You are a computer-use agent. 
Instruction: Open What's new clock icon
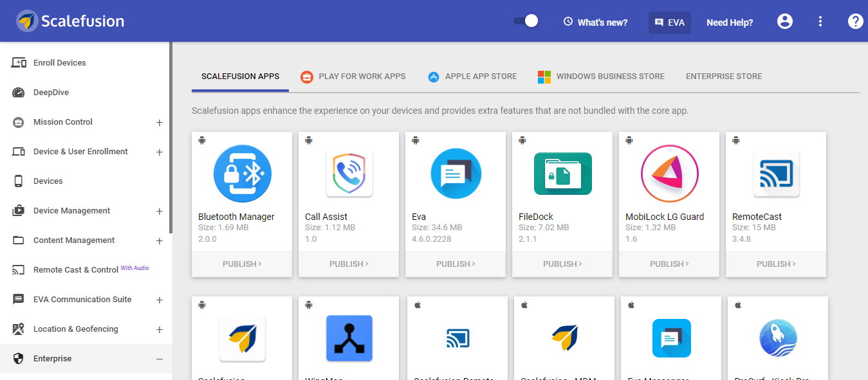pyautogui.click(x=568, y=22)
